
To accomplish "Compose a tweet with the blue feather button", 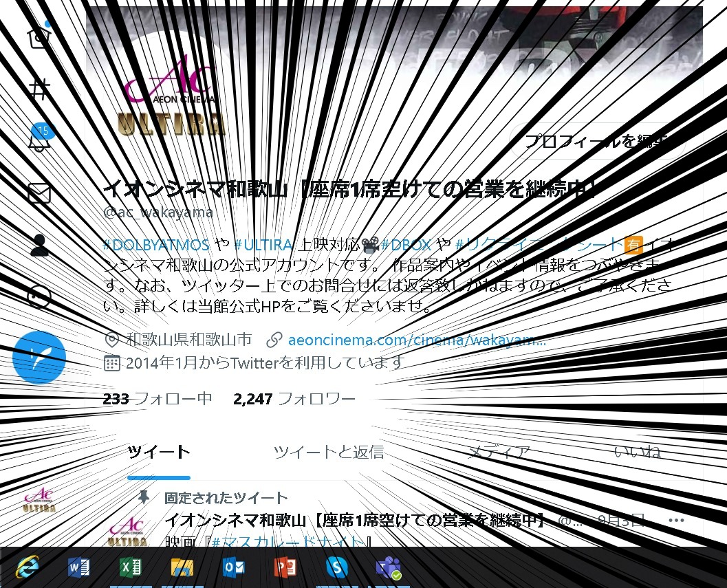I will tap(39, 357).
